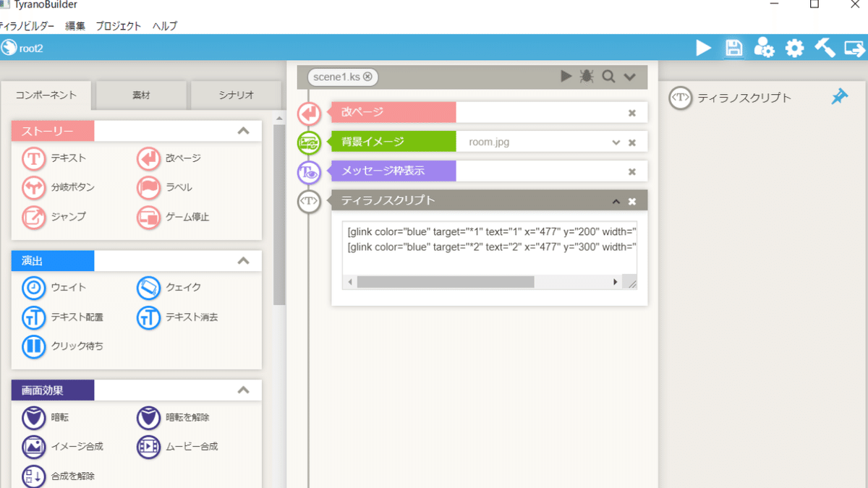The height and width of the screenshot is (488, 868).
Task: Click the script horizontal scrollbar thumb
Action: coord(445,282)
